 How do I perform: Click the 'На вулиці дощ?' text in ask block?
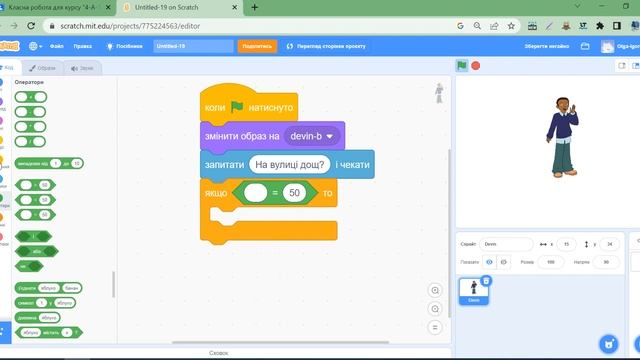(289, 164)
